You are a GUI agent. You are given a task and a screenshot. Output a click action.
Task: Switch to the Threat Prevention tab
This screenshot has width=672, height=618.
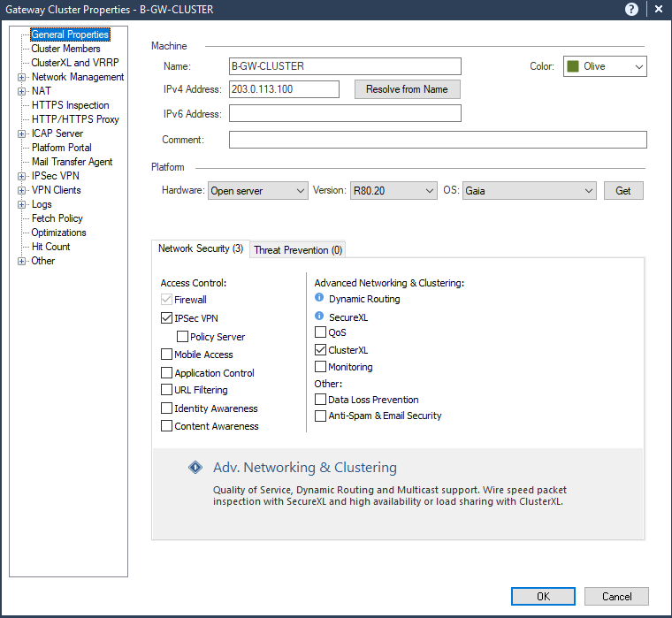(x=298, y=250)
